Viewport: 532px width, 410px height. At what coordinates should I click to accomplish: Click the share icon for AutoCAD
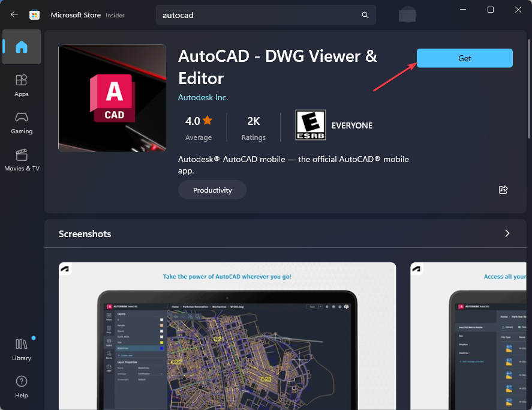click(x=503, y=190)
